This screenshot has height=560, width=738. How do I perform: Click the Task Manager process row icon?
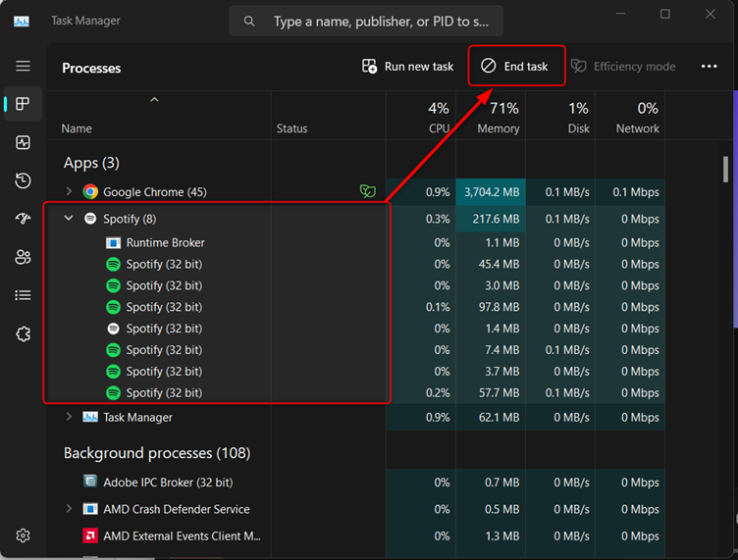click(x=90, y=417)
